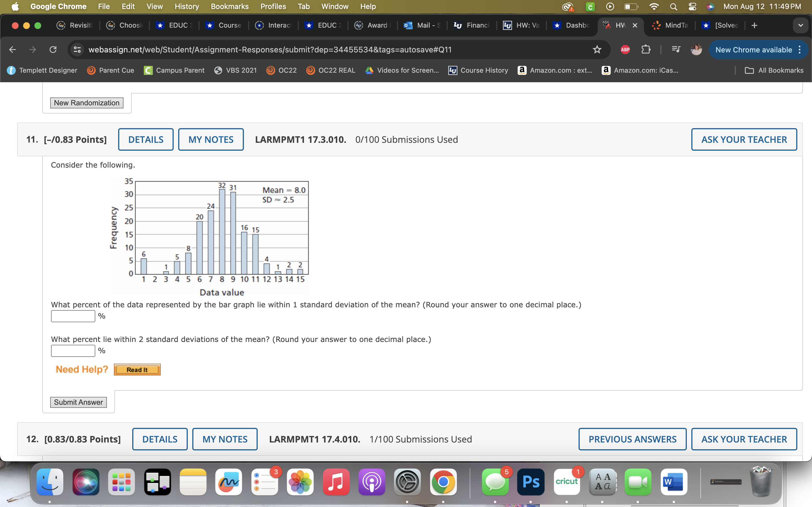The height and width of the screenshot is (507, 812).
Task: Click ASK YOUR TEACHER for question 11
Action: 743,139
